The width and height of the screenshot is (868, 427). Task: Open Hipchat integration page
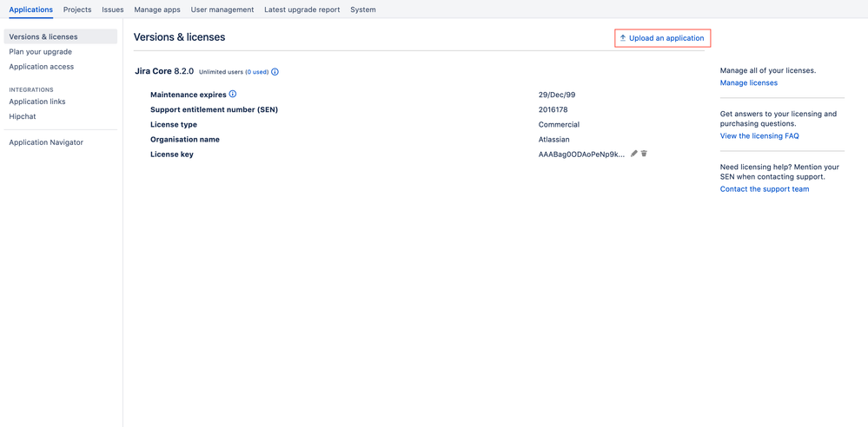click(x=23, y=116)
